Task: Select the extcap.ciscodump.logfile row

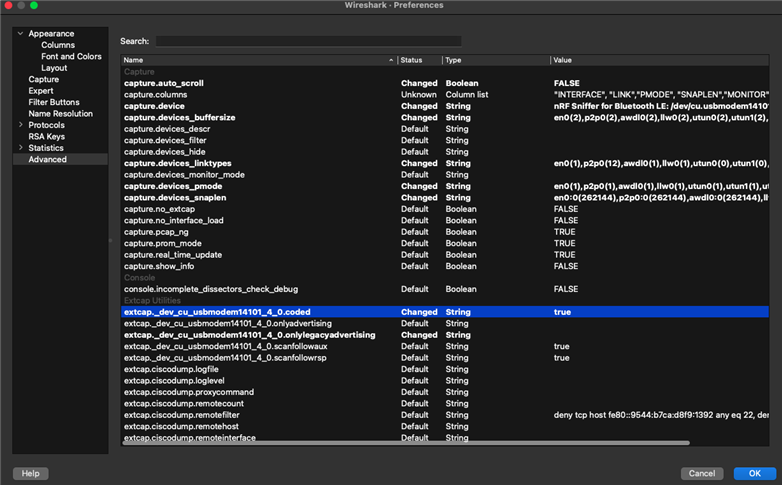Action: (x=445, y=369)
